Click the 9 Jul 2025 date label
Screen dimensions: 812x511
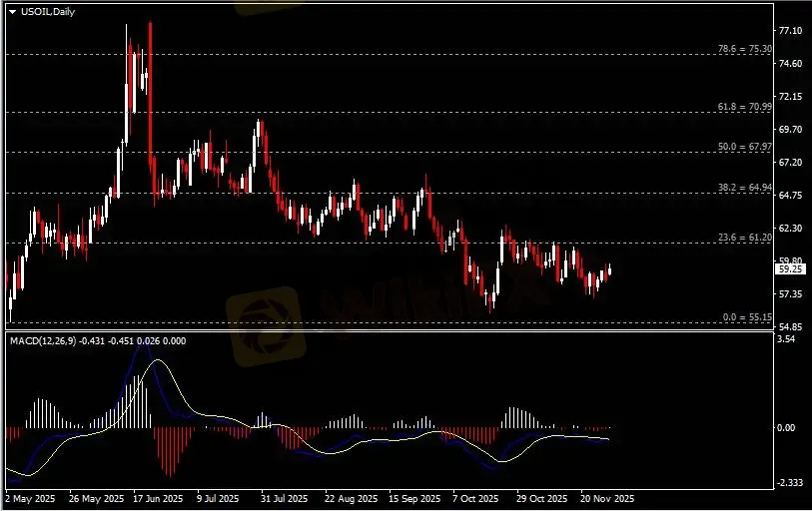(218, 499)
